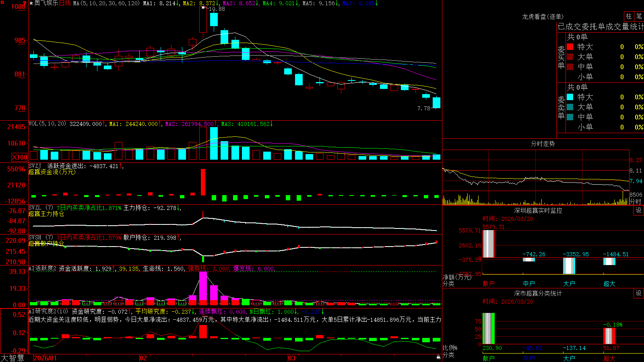Viewport: 644px width, 362px height.
Task: Click the 超大 red bar in 深市超赢分类统计
Action: (609, 336)
